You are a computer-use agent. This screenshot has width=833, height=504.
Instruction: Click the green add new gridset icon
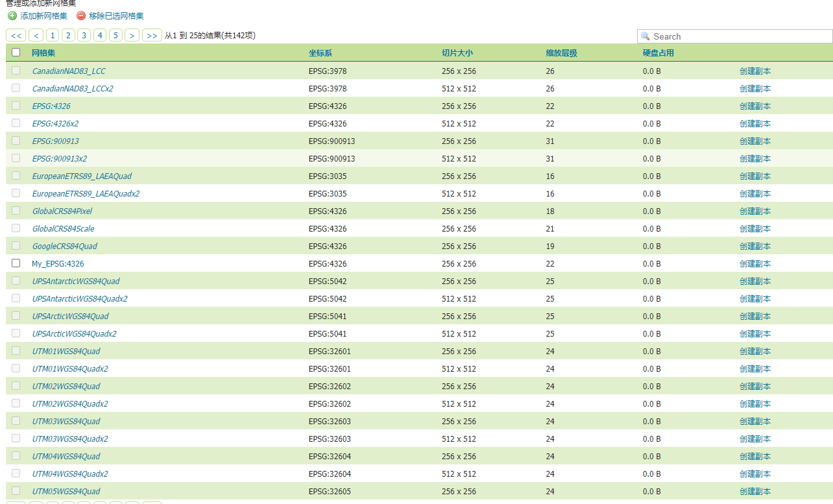(x=12, y=16)
